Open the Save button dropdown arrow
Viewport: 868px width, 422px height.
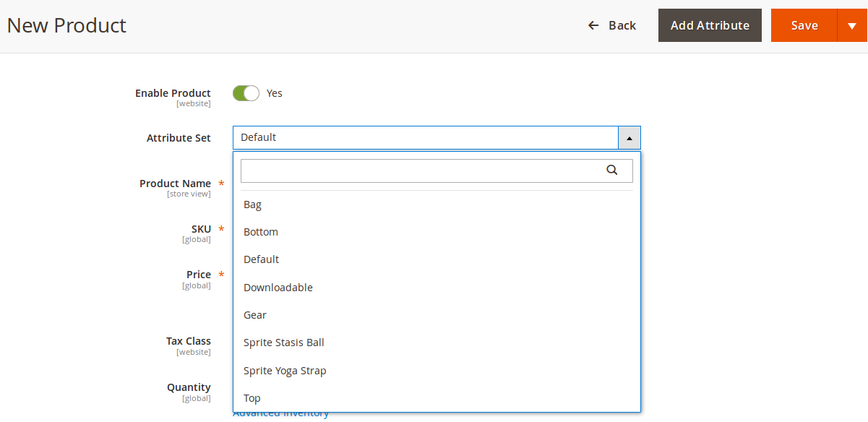click(x=852, y=25)
